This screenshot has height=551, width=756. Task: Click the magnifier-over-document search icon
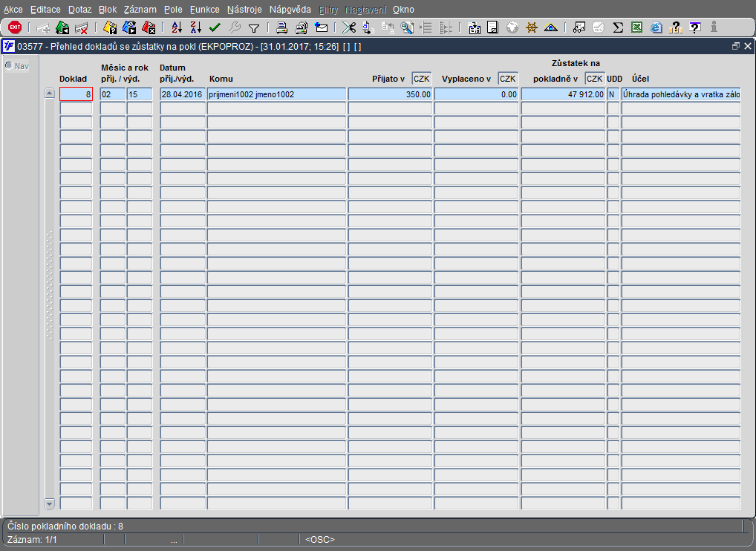point(407,27)
